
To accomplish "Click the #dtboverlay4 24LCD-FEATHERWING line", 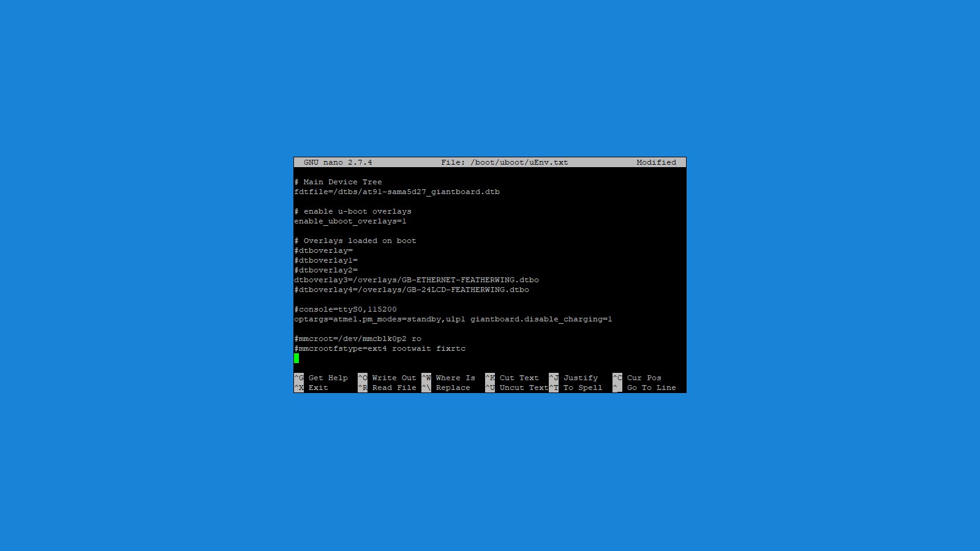I will point(412,290).
